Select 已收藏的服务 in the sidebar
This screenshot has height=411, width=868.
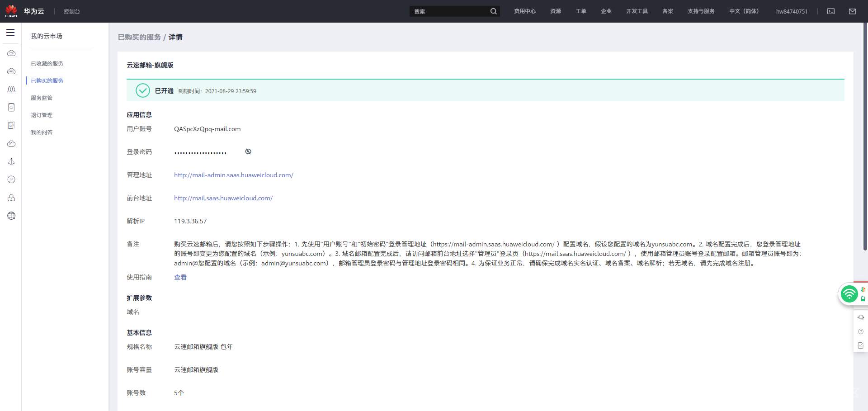coord(47,64)
